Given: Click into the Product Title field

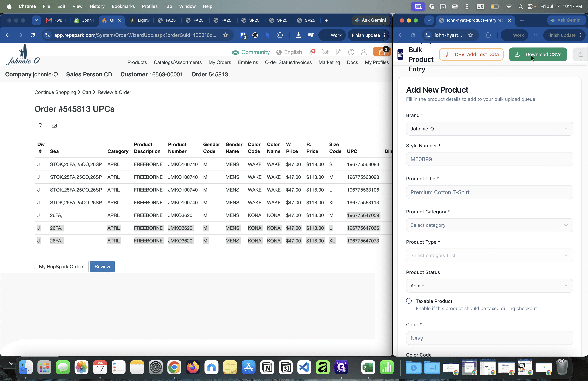Looking at the screenshot, I should [489, 192].
